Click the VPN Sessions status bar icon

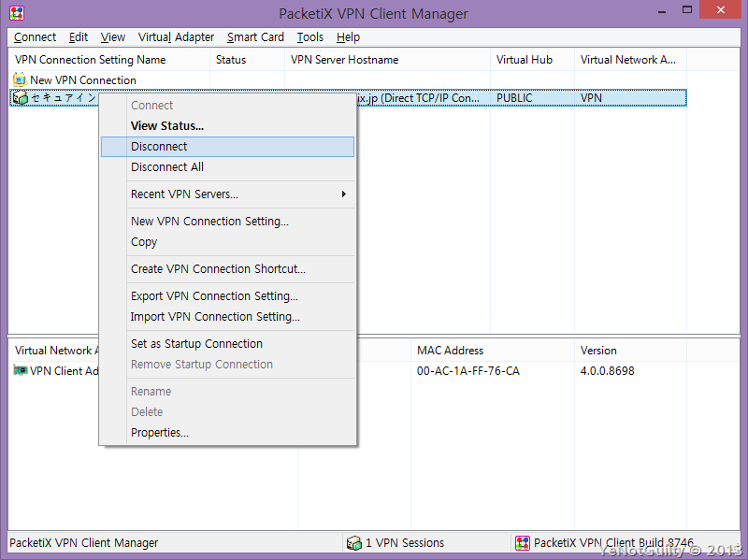(x=354, y=543)
